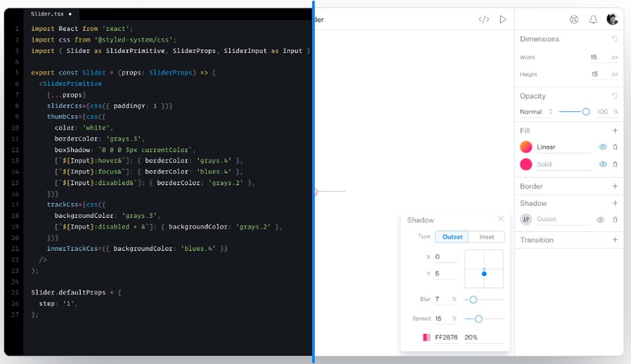Open the code view with the </> icon
Image resolution: width=631 pixels, height=364 pixels.
483,19
